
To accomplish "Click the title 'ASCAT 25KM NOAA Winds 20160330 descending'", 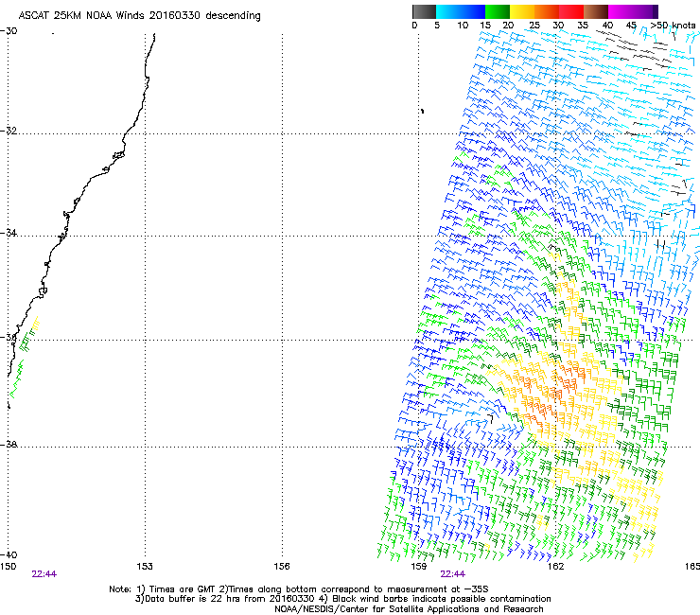I will (140, 16).
